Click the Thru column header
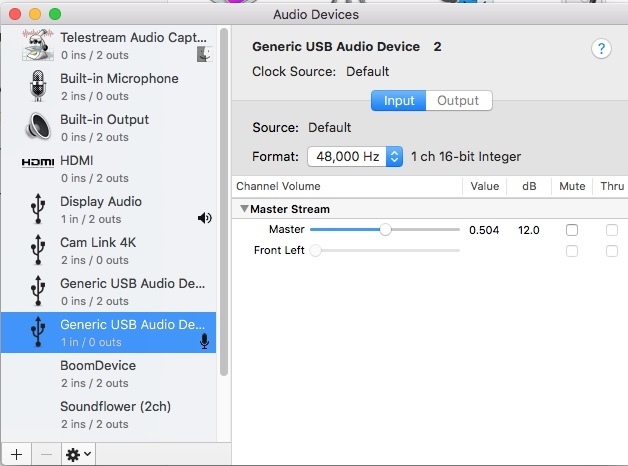 pos(612,186)
